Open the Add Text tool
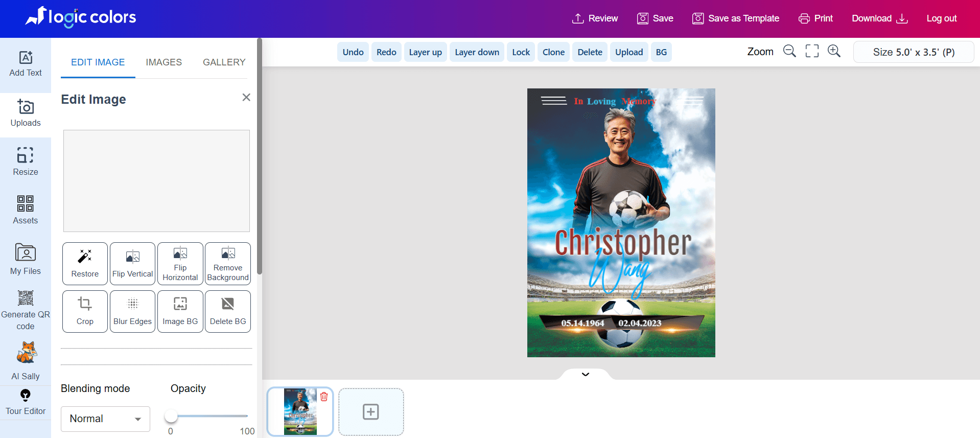 coord(26,64)
